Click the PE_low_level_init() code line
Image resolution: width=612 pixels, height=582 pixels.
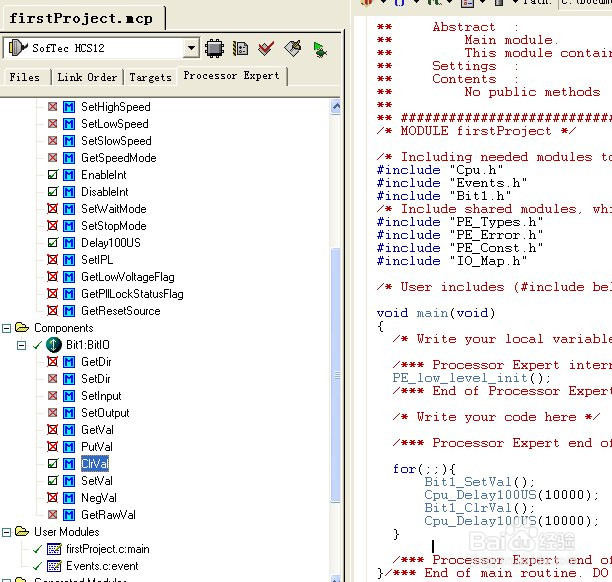pyautogui.click(x=471, y=378)
